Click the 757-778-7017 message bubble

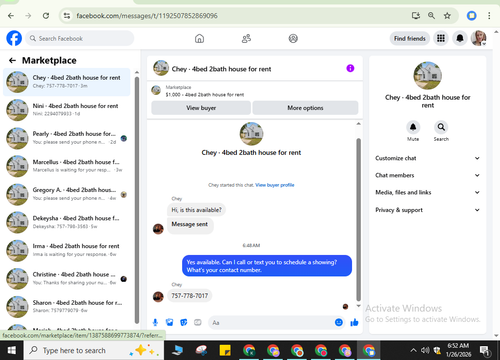[x=189, y=296]
